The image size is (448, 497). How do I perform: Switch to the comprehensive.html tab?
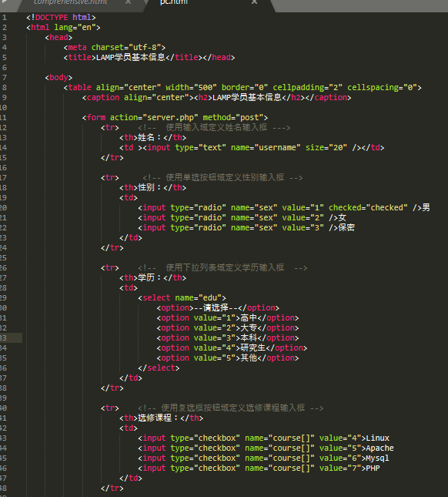(70, 2)
